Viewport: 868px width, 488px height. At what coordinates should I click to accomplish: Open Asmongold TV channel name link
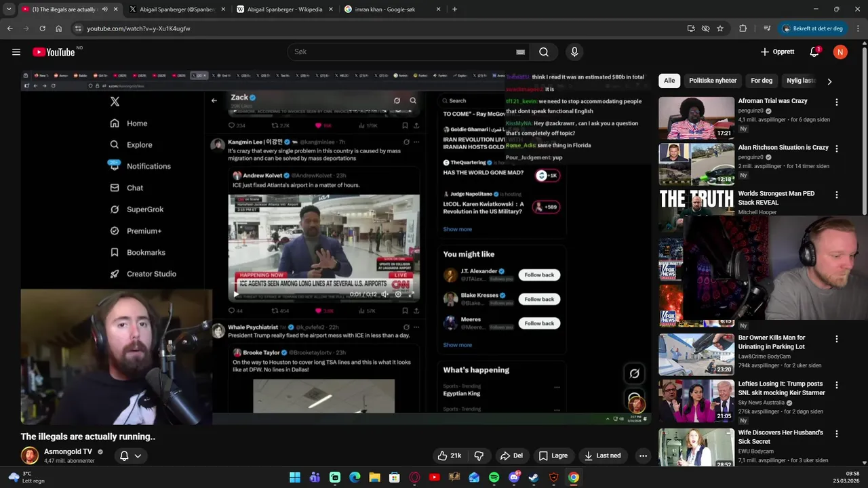tap(68, 451)
